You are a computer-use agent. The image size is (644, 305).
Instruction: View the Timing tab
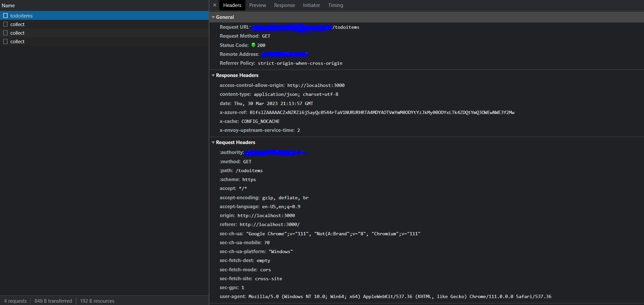point(335,5)
